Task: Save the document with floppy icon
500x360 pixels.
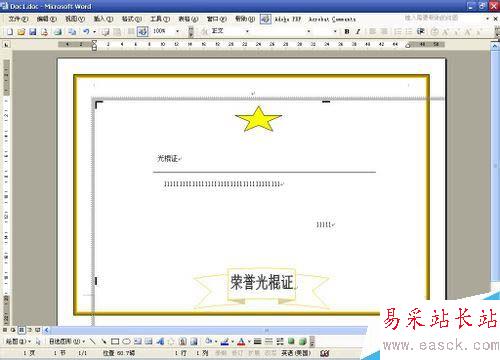Action: (33, 32)
